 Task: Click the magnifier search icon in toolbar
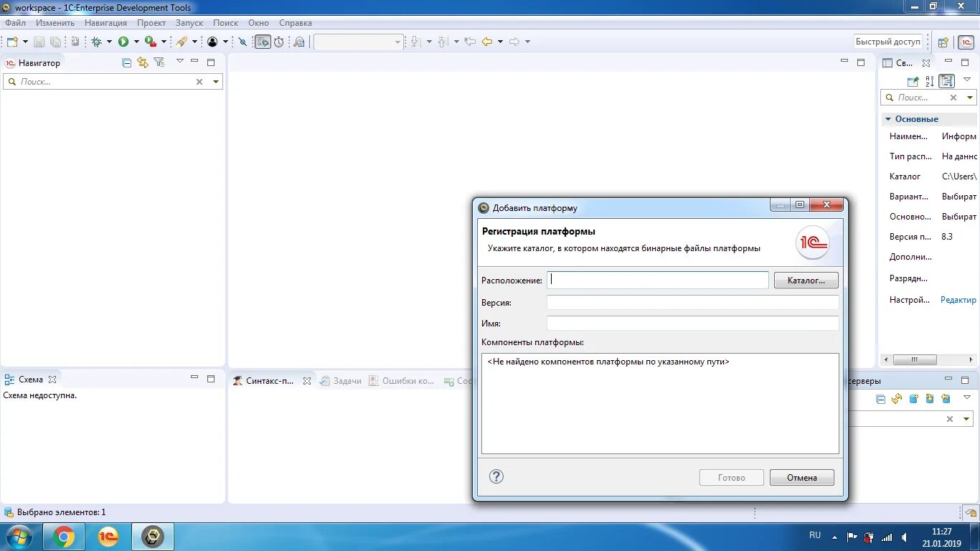(299, 42)
